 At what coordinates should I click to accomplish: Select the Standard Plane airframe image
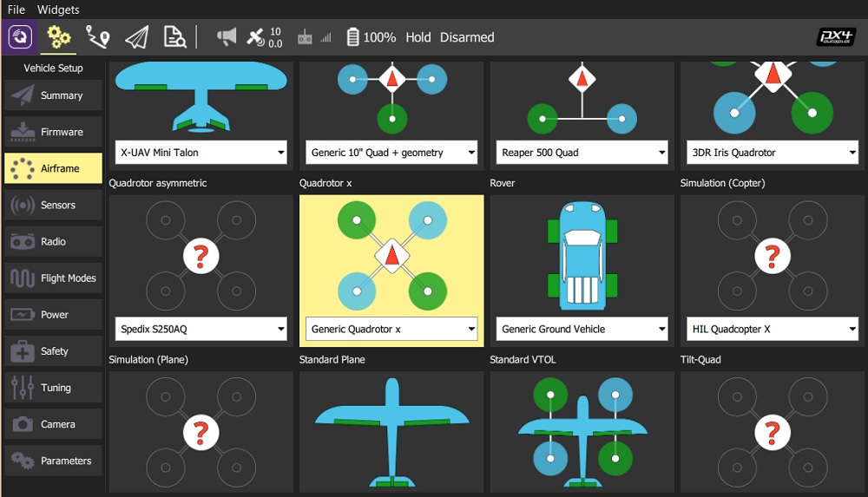click(x=391, y=429)
